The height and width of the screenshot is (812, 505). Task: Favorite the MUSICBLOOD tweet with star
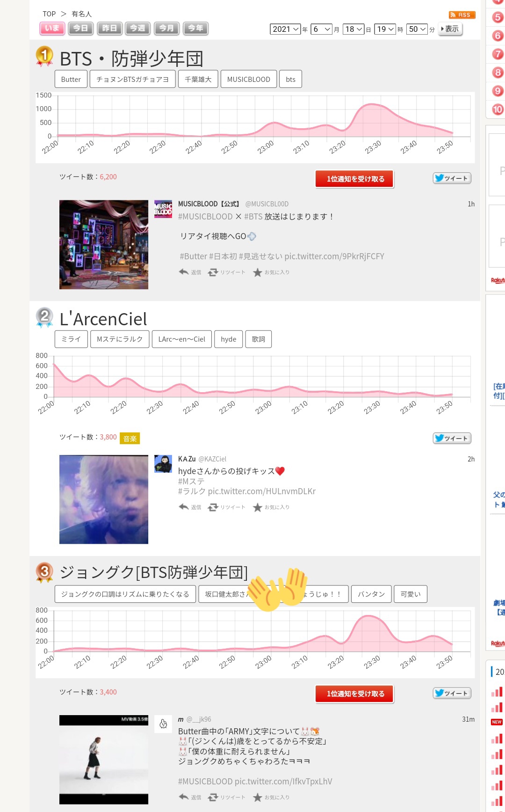[271, 272]
